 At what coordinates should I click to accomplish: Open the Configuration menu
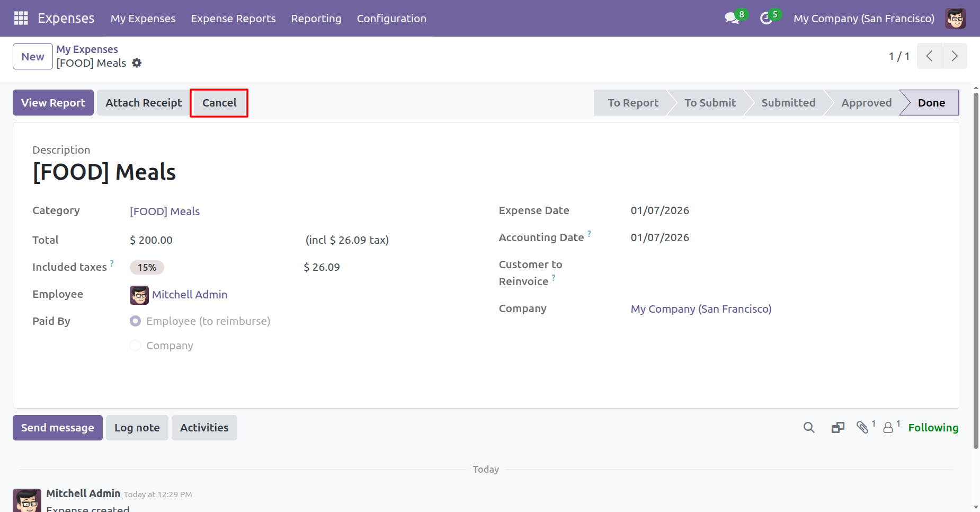(391, 19)
